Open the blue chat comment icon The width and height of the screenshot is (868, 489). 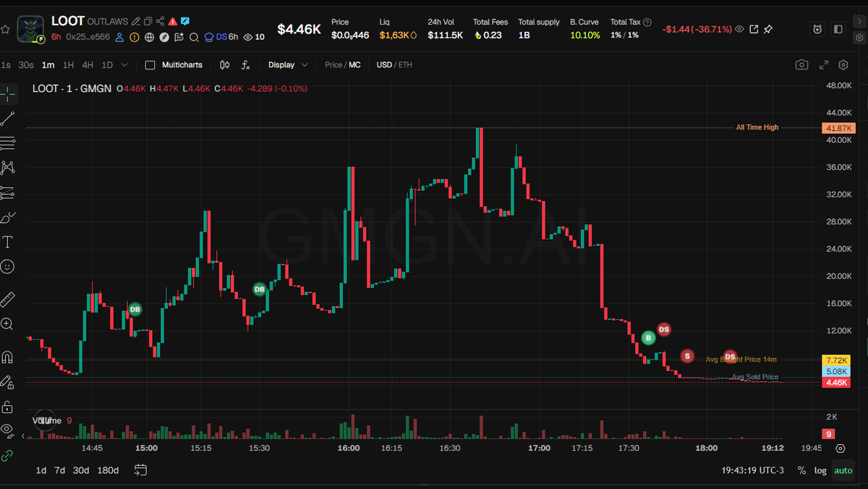tap(185, 22)
